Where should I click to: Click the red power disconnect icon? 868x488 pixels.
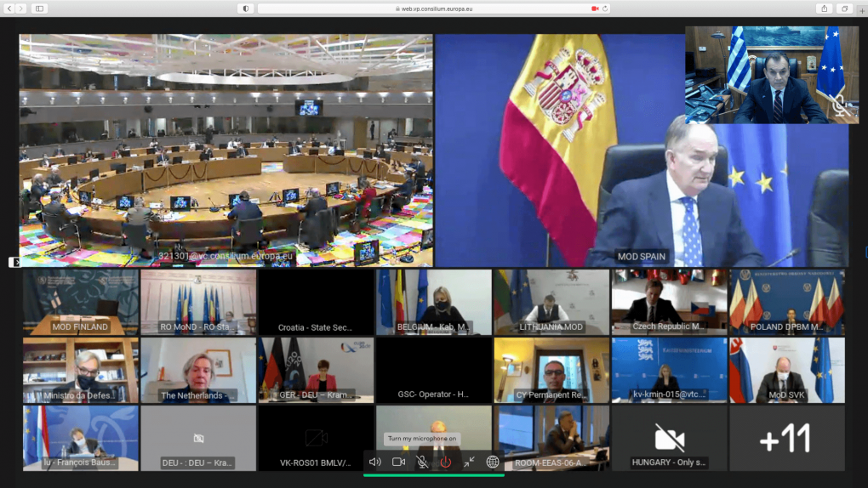click(445, 462)
